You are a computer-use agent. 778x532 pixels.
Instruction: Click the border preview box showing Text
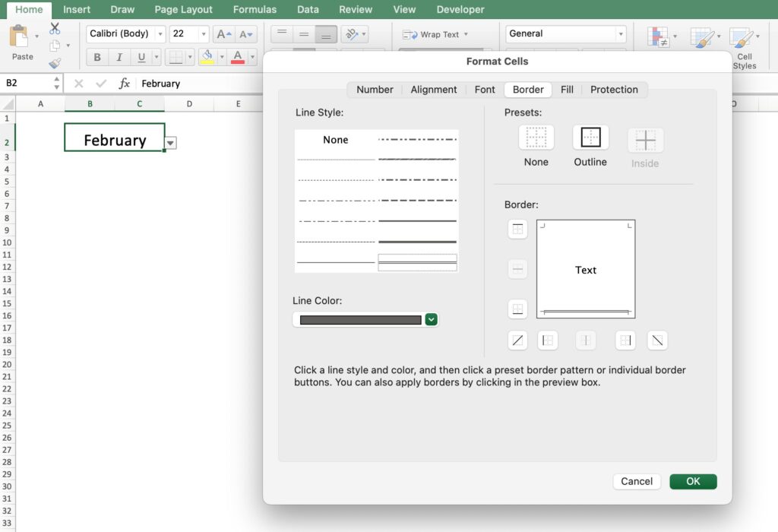coord(586,269)
